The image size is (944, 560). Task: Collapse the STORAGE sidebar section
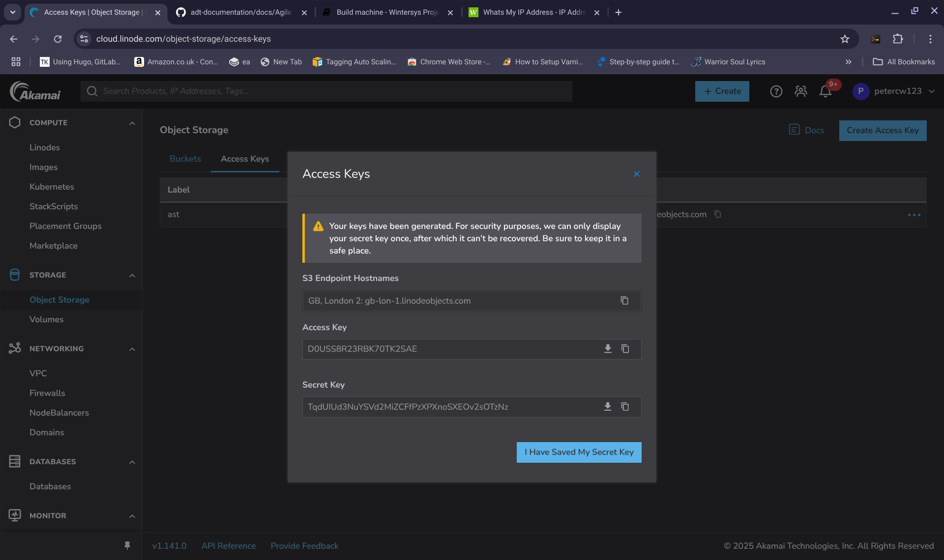132,275
